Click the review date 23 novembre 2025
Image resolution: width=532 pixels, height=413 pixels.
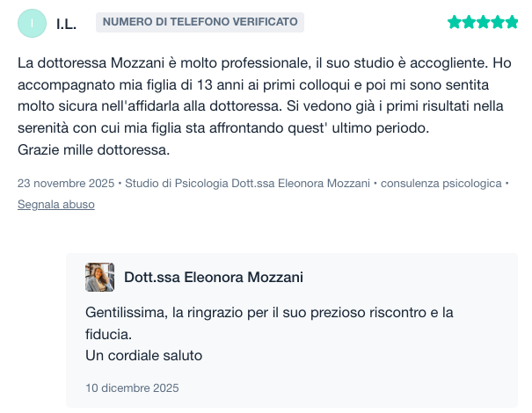[x=66, y=184]
